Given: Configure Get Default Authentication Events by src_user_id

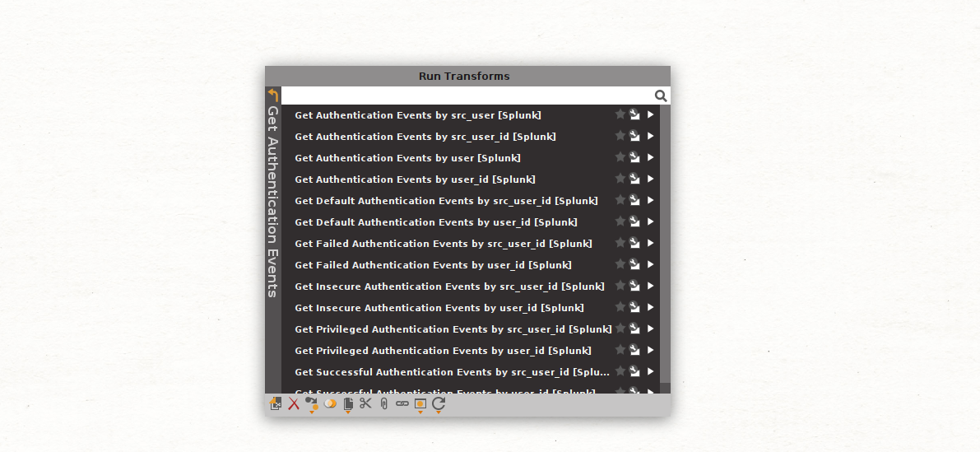Looking at the screenshot, I should tap(635, 201).
